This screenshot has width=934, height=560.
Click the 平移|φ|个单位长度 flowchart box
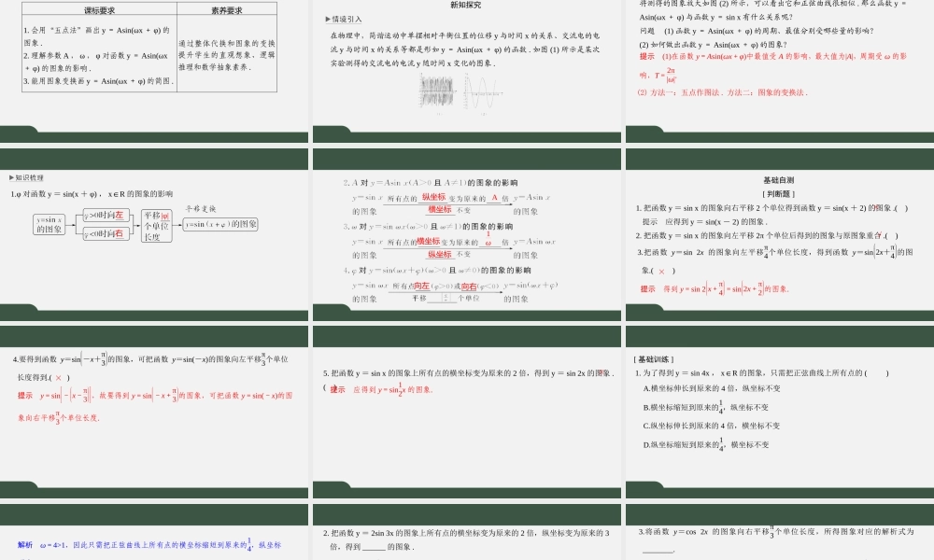tap(156, 226)
